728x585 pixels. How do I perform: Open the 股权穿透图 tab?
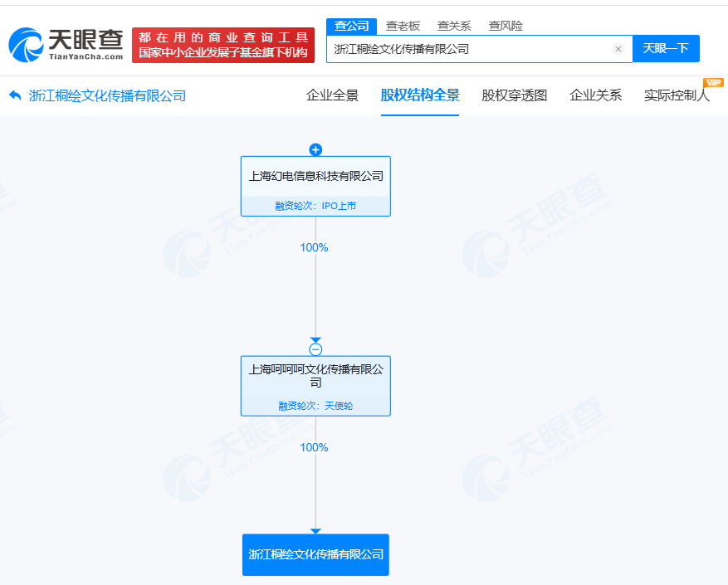coord(515,95)
